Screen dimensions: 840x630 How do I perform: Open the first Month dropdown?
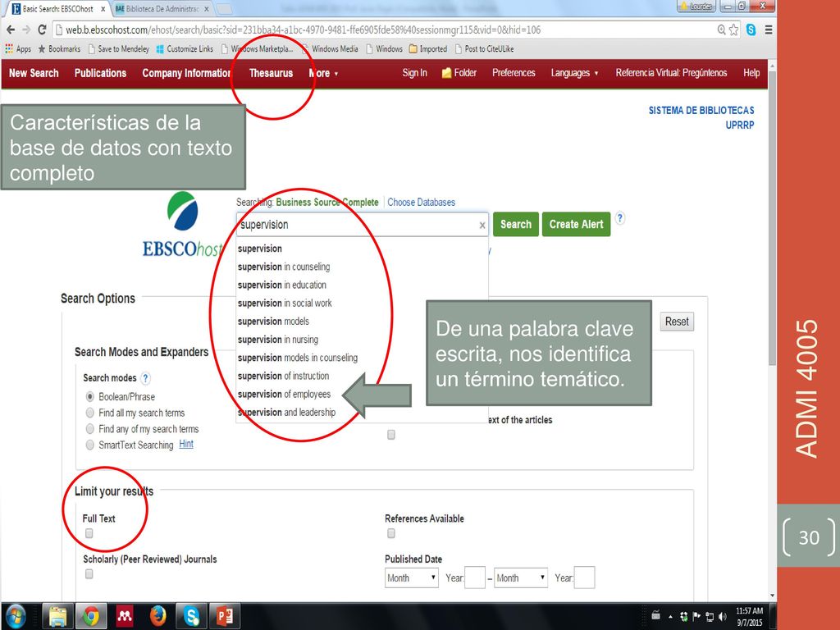(x=412, y=578)
